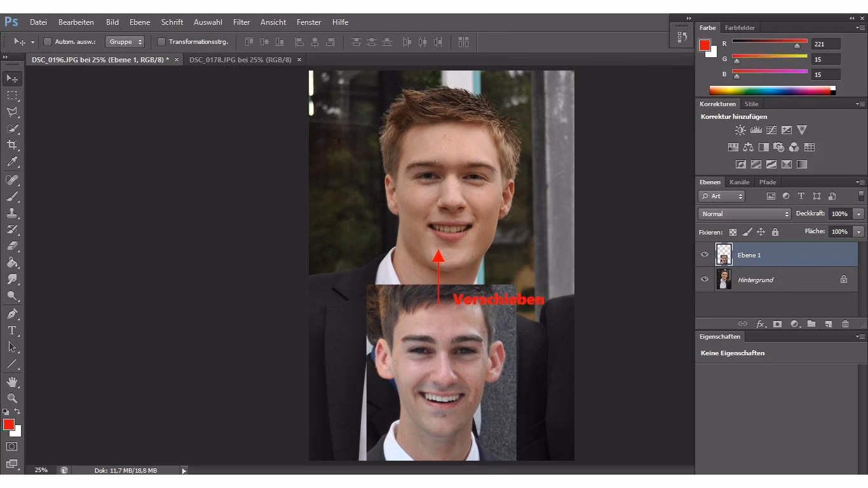The image size is (868, 488).
Task: Click the Ebene 1 layer thumbnail
Action: (x=724, y=254)
